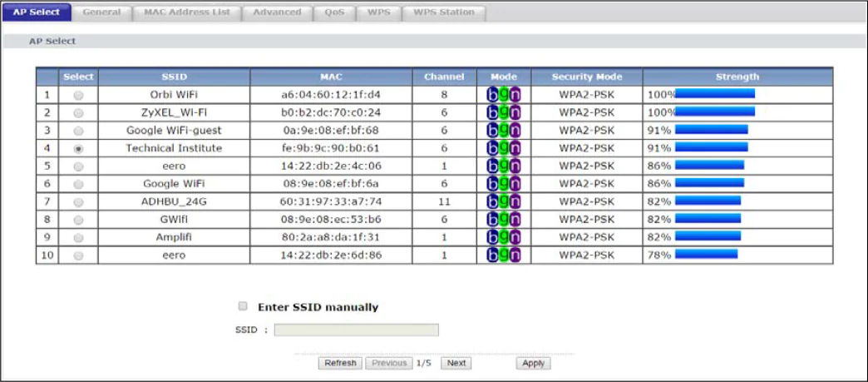Click Next to view page 2
Image resolution: width=868 pixels, height=382 pixels.
click(456, 363)
